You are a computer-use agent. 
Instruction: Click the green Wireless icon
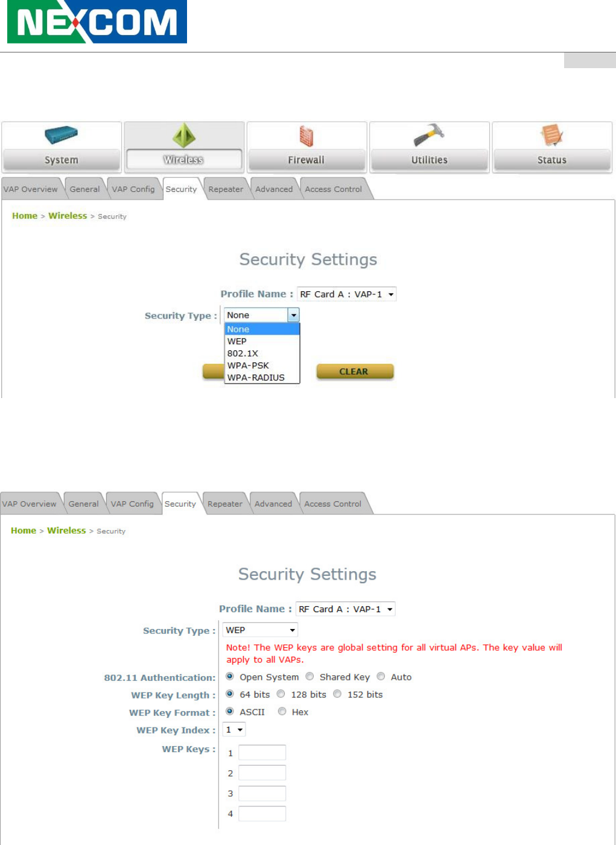(184, 135)
